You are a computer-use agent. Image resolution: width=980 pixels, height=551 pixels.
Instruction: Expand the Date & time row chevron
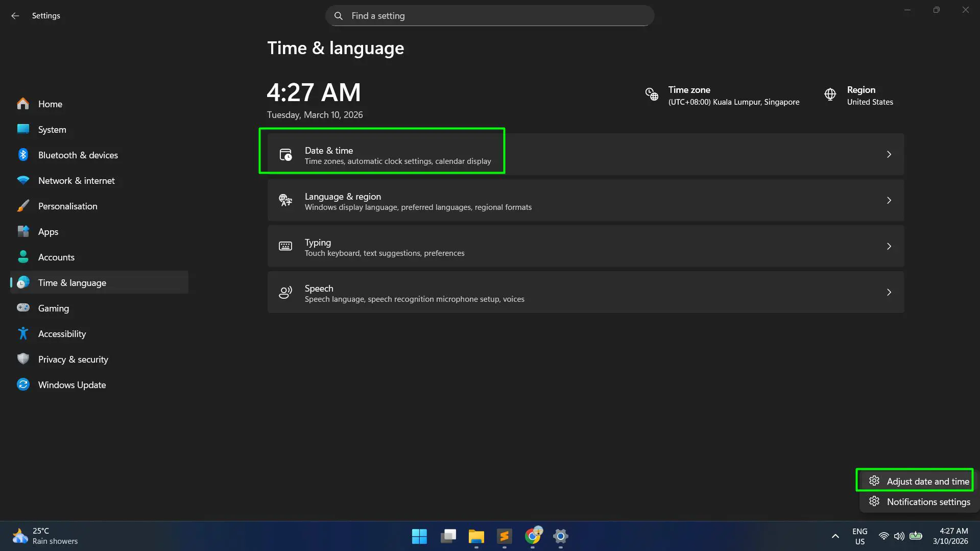889,154
